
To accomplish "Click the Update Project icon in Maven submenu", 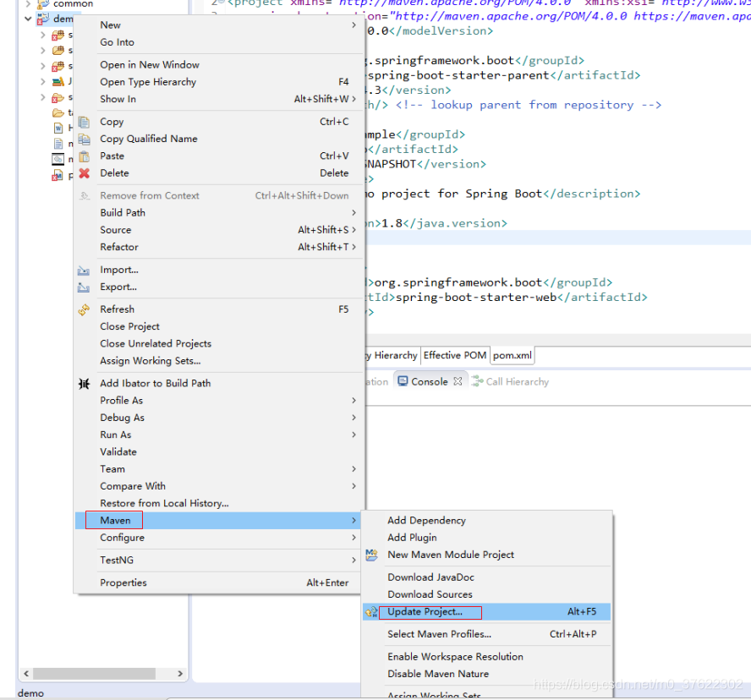I will pos(373,610).
